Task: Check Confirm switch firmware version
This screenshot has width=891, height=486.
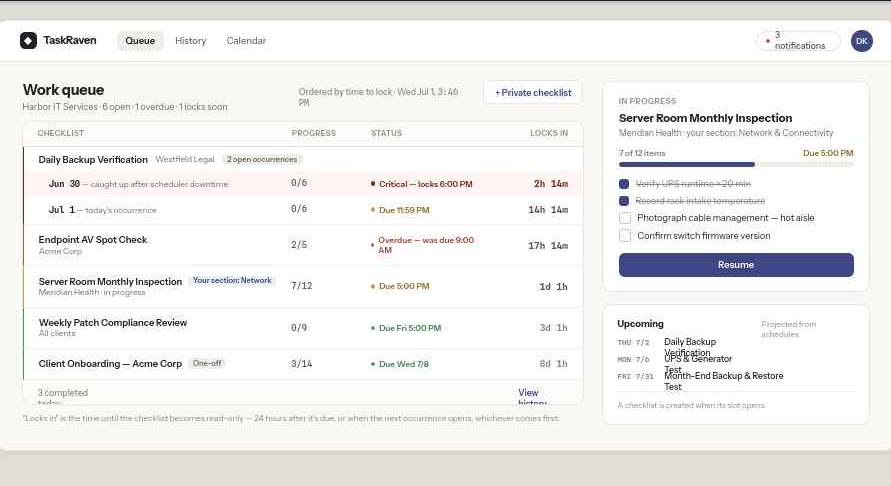Action: 624,235
